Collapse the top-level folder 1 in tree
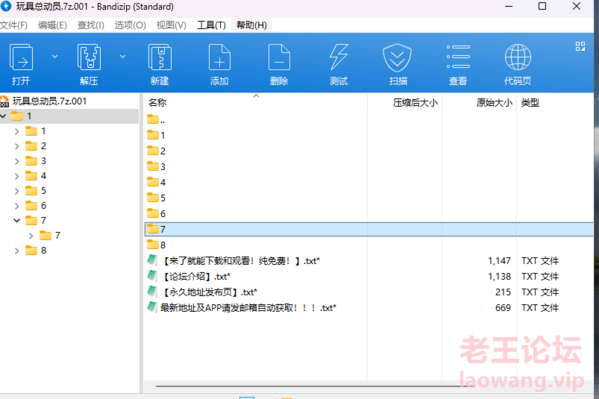The height and width of the screenshot is (399, 599). click(3, 116)
